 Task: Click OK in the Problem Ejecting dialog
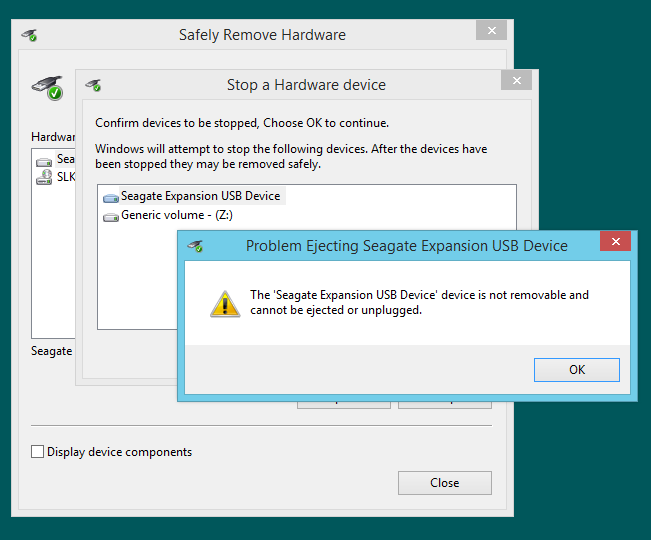577,370
